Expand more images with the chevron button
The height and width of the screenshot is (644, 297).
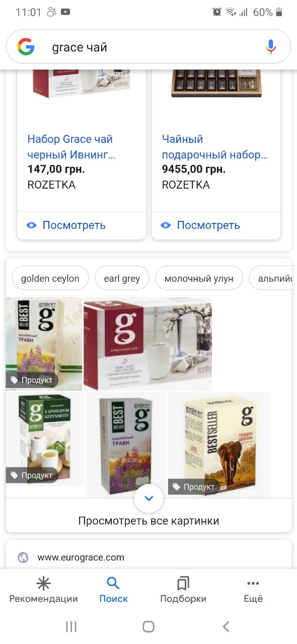coord(149,499)
